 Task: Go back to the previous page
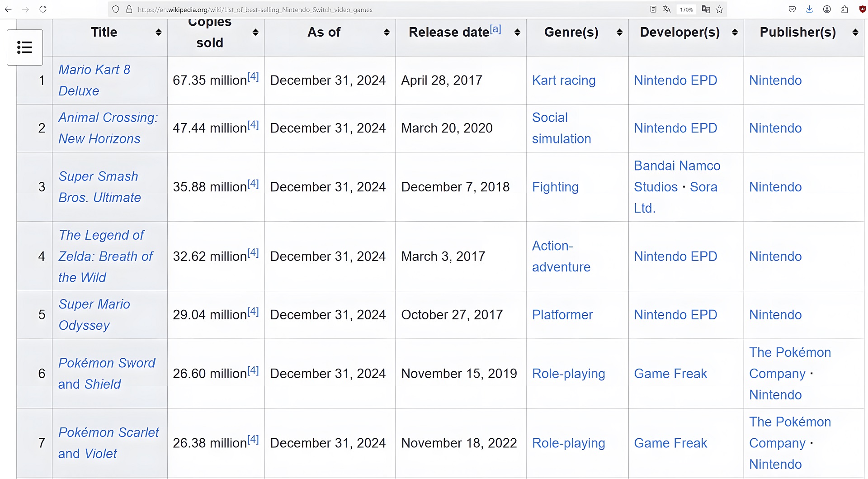tap(8, 9)
